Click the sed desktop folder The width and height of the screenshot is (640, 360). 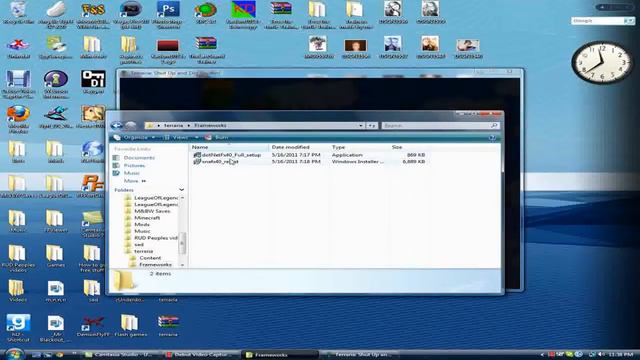tap(93, 291)
